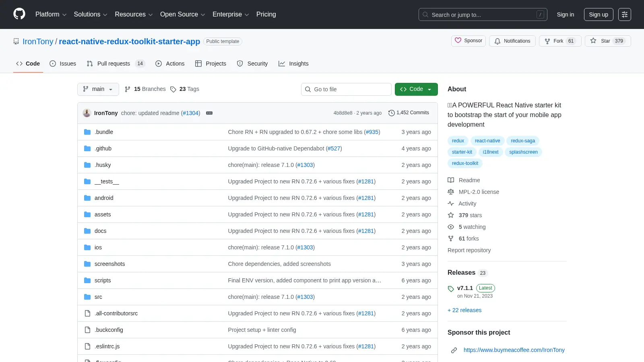The height and width of the screenshot is (362, 644).
Task: Click the Pricing link
Action: coord(266,14)
